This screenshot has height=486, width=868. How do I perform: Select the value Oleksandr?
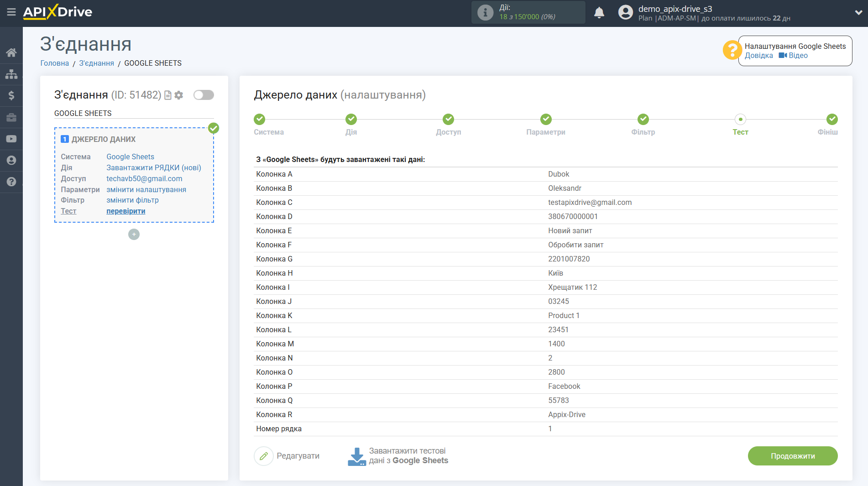tap(565, 188)
